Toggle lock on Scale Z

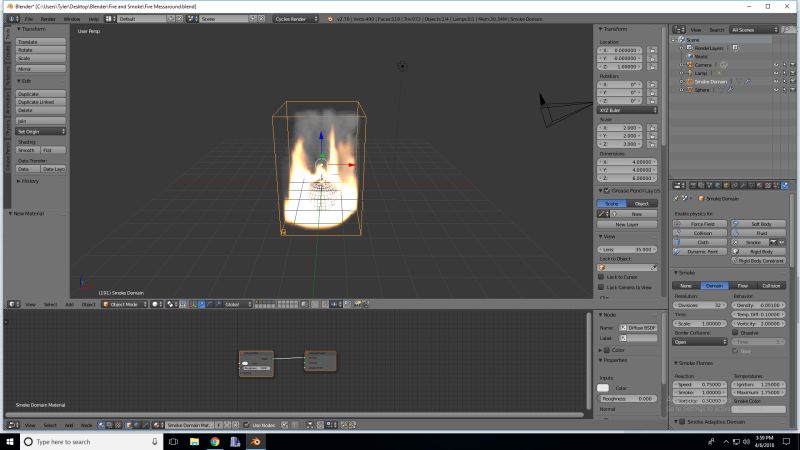[652, 144]
